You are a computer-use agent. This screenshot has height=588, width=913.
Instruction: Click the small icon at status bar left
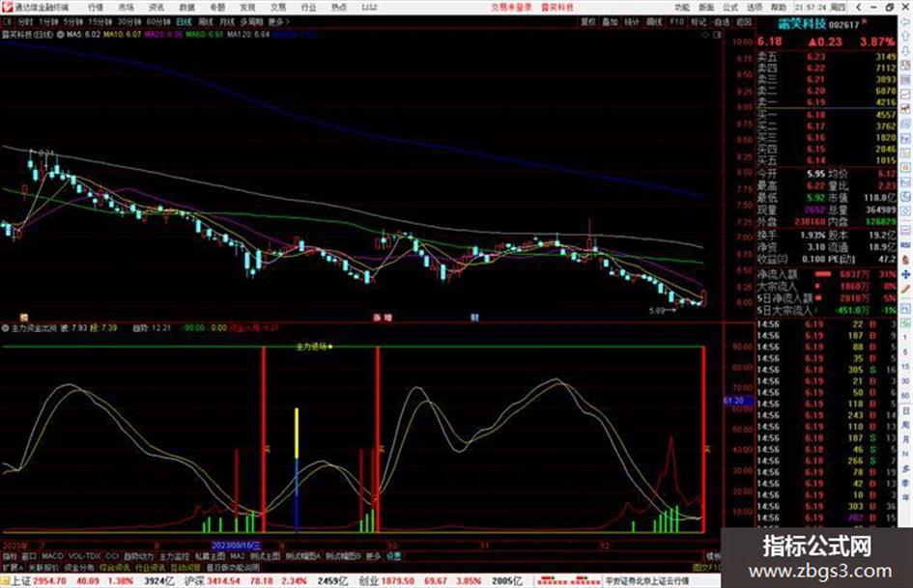5,581
